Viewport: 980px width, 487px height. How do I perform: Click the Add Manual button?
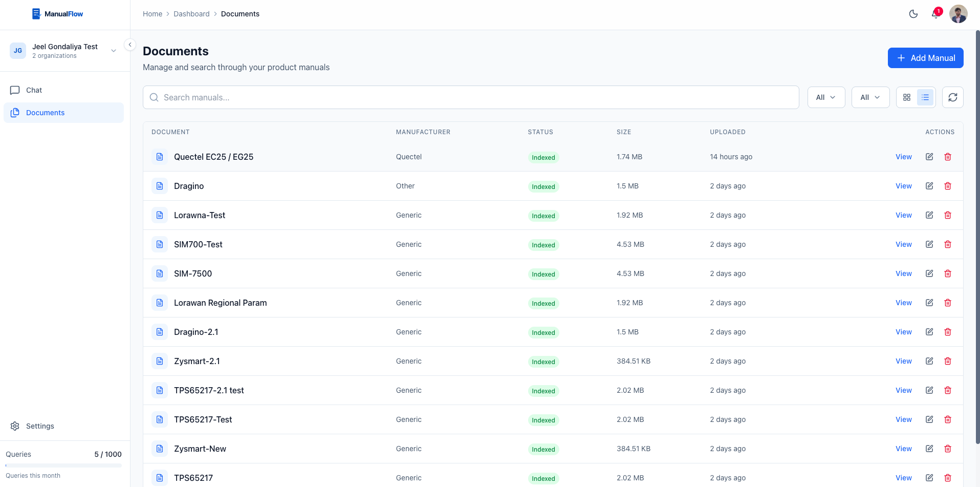925,58
